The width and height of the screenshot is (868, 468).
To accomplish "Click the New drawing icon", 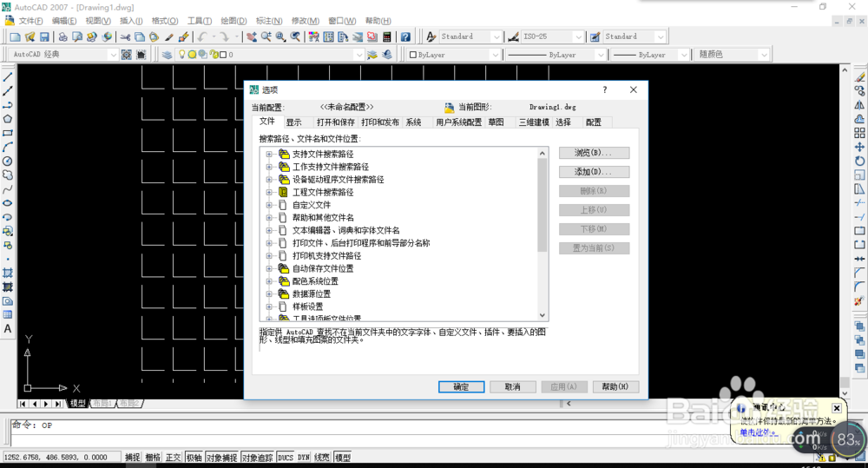I will tap(15, 36).
